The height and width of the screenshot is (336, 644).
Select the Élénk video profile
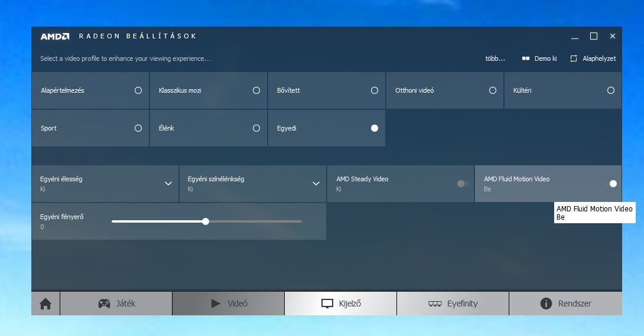click(x=209, y=128)
